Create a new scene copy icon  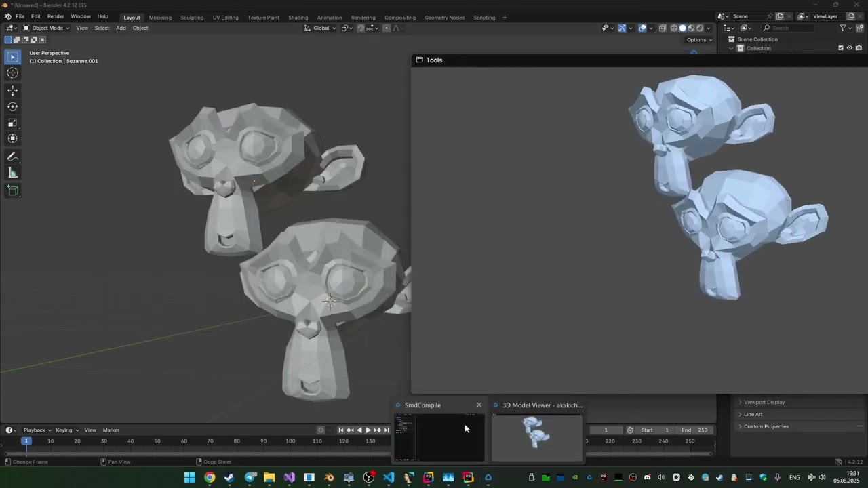coord(780,16)
